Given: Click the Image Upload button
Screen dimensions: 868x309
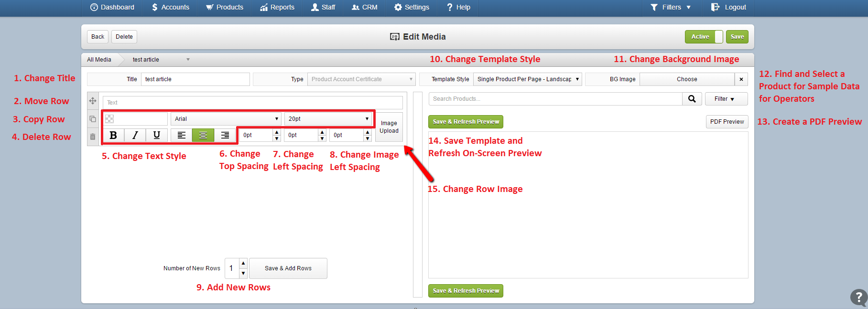Looking at the screenshot, I should pyautogui.click(x=389, y=127).
